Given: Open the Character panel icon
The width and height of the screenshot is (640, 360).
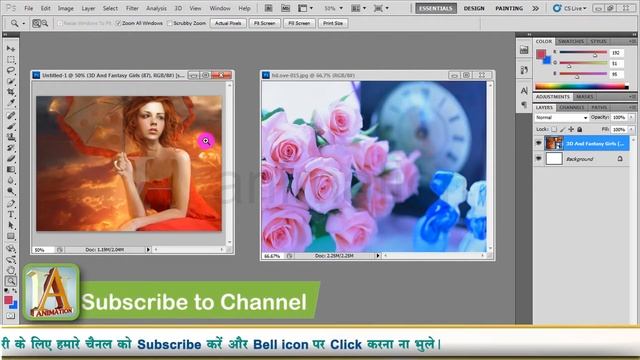Looking at the screenshot, I should 524,91.
